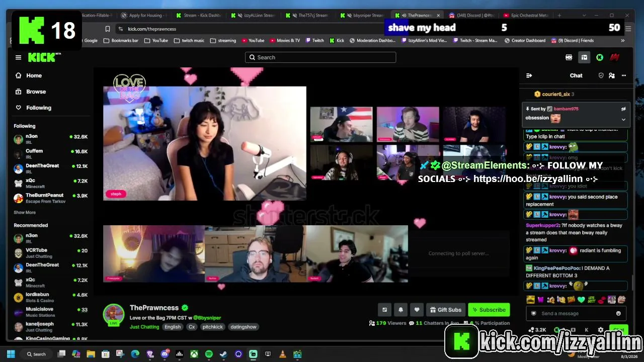Click the clip button next to the bell
The width and height of the screenshot is (644, 362).
385,310
